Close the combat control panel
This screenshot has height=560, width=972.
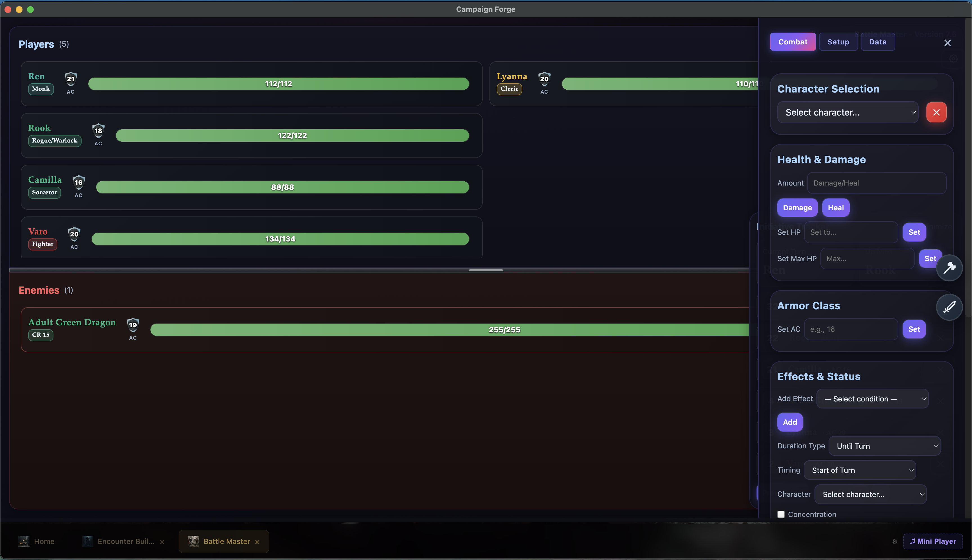pos(947,43)
